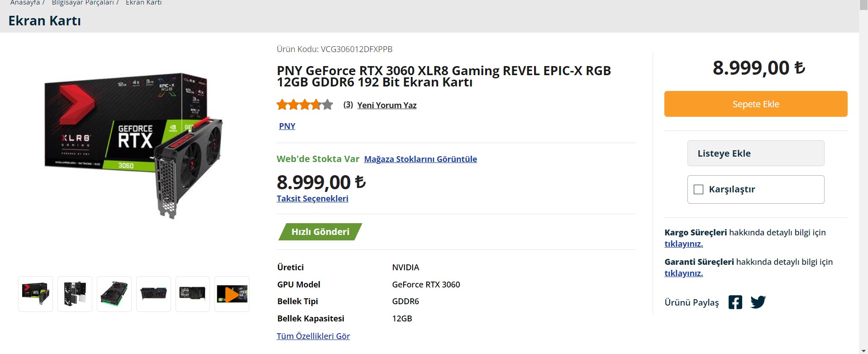This screenshot has width=868, height=354.
Task: Click the Listeye Ekle button
Action: coord(755,153)
